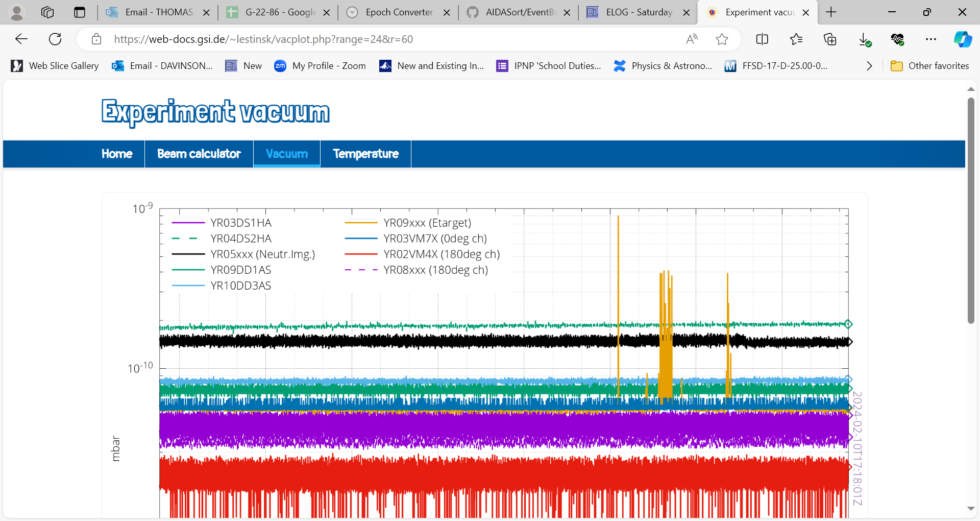Screen dimensions: 980x521
Task: Click the Experiment vacuum title logo
Action: coord(215,112)
